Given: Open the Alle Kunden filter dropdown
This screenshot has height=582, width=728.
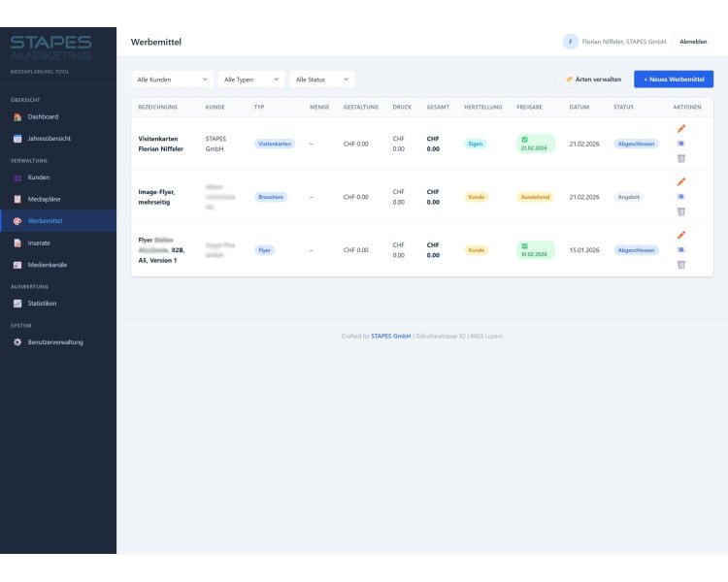Looking at the screenshot, I should point(173,80).
